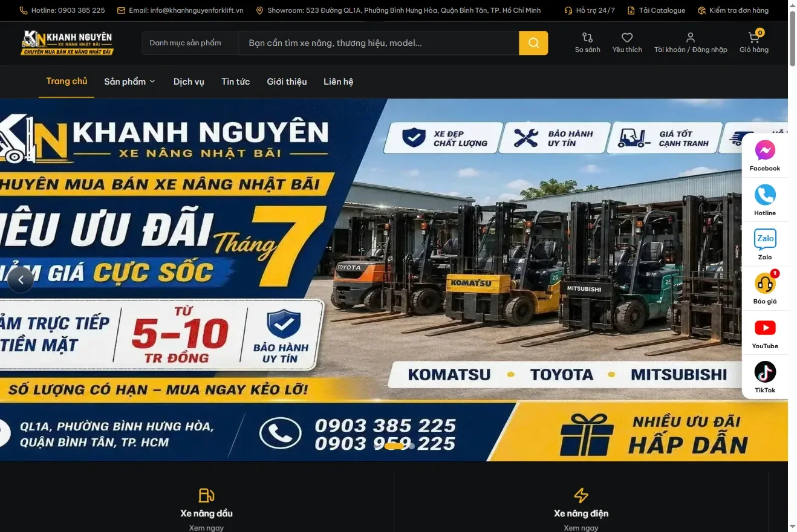797x532 pixels.
Task: Click the email info@khanhnguyenforklift.vn link
Action: point(180,10)
